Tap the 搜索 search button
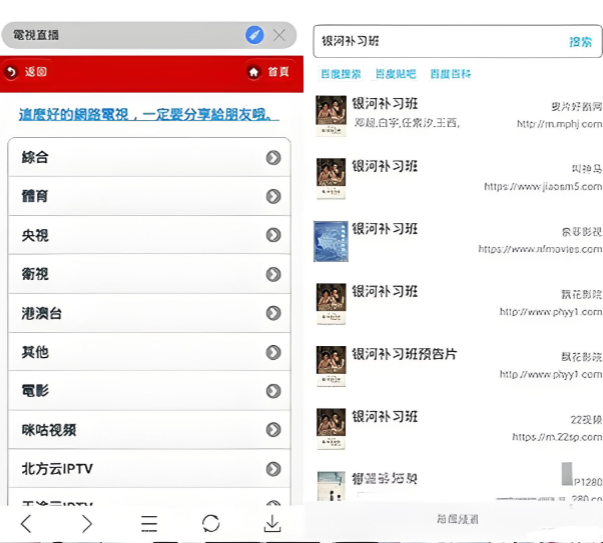 pos(580,42)
